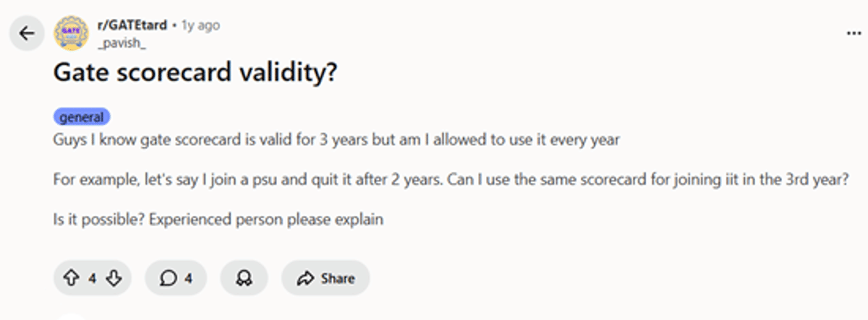The image size is (868, 320).
Task: Open the three-dot post options menu
Action: coord(854,33)
